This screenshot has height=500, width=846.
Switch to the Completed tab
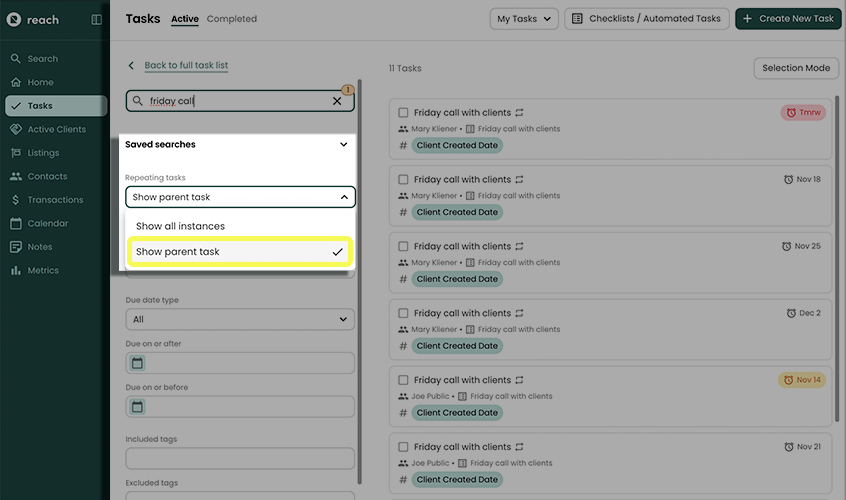pyautogui.click(x=232, y=19)
